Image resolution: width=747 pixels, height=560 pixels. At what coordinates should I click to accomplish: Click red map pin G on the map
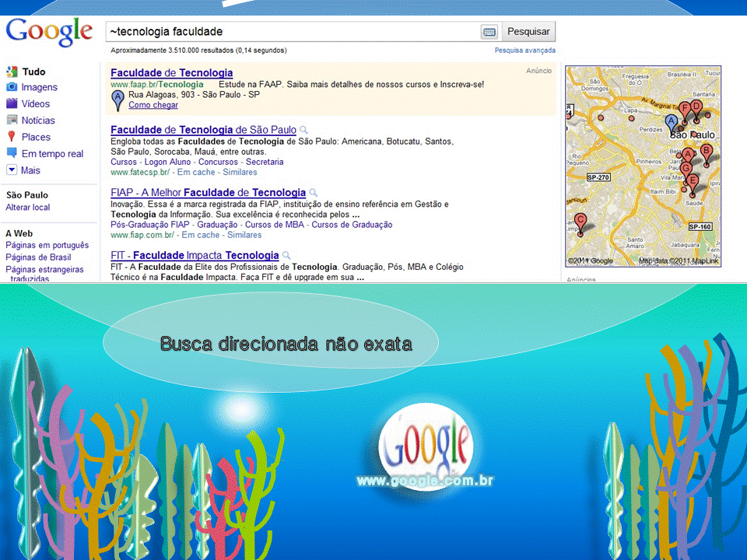pos(686,170)
